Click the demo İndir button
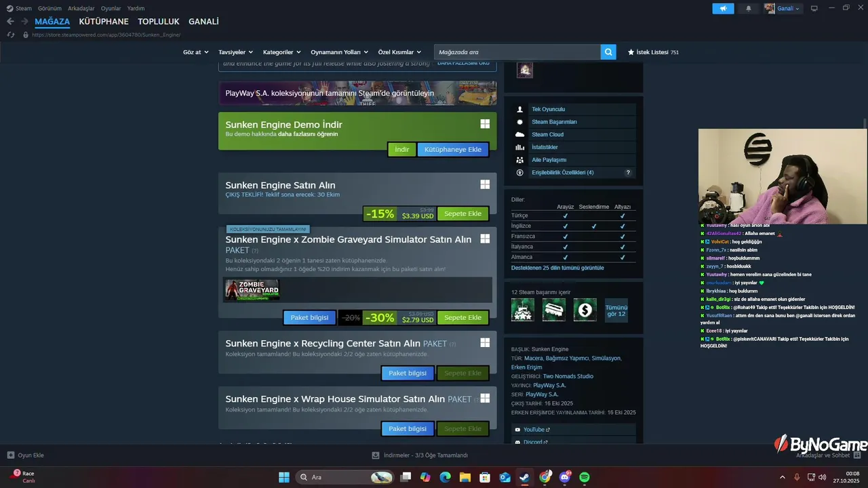Viewport: 868px width, 488px height. (x=402, y=149)
